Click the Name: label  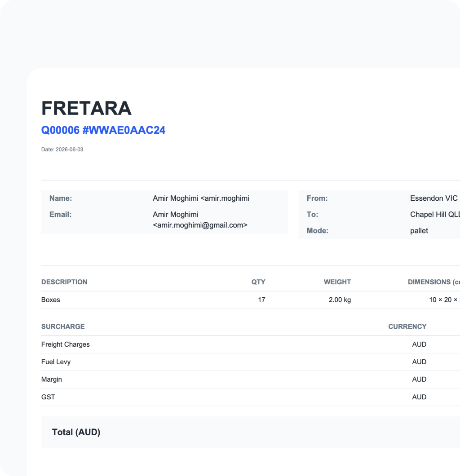click(x=61, y=198)
